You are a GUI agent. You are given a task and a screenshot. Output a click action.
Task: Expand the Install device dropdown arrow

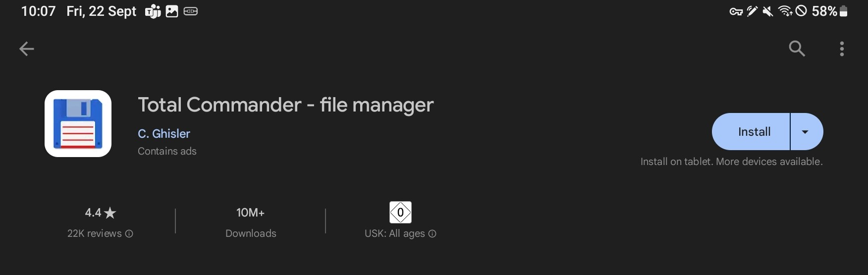(x=807, y=131)
